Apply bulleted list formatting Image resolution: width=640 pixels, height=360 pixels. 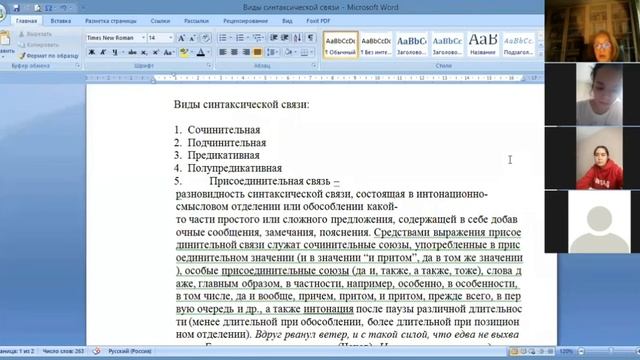[x=223, y=38]
